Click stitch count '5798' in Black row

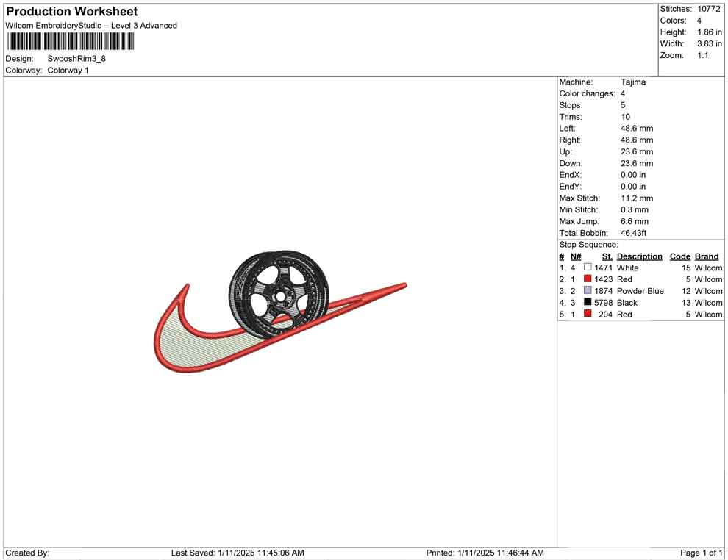click(x=604, y=303)
